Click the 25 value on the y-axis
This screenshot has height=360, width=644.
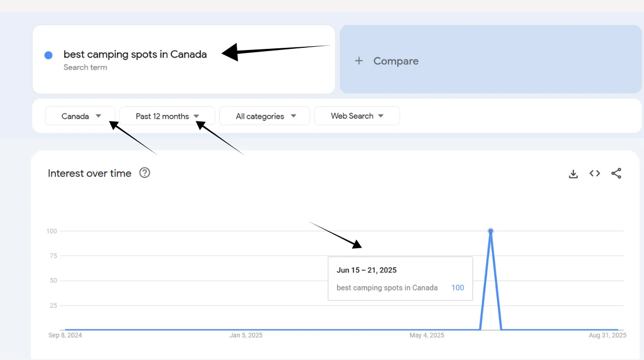coord(53,305)
